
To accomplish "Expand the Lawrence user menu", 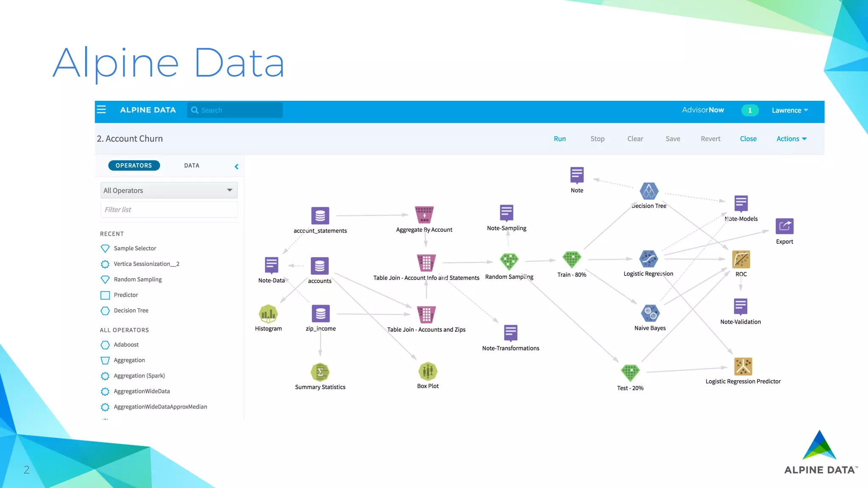I will pyautogui.click(x=790, y=110).
